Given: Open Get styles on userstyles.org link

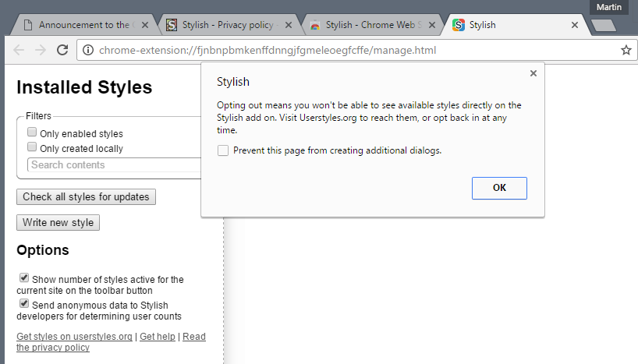Looking at the screenshot, I should (x=74, y=337).
